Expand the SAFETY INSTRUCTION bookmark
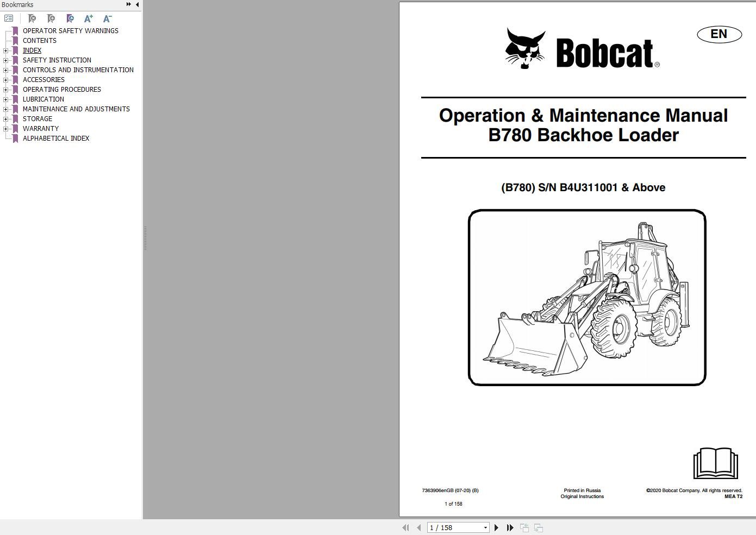This screenshot has width=756, height=535. pos(5,60)
